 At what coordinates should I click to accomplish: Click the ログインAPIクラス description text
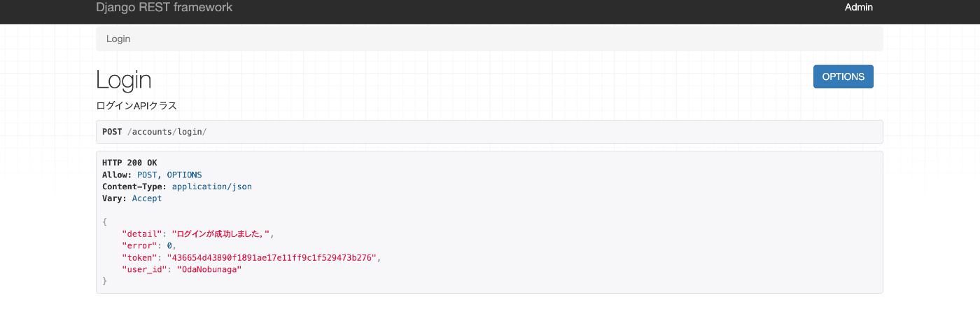136,106
